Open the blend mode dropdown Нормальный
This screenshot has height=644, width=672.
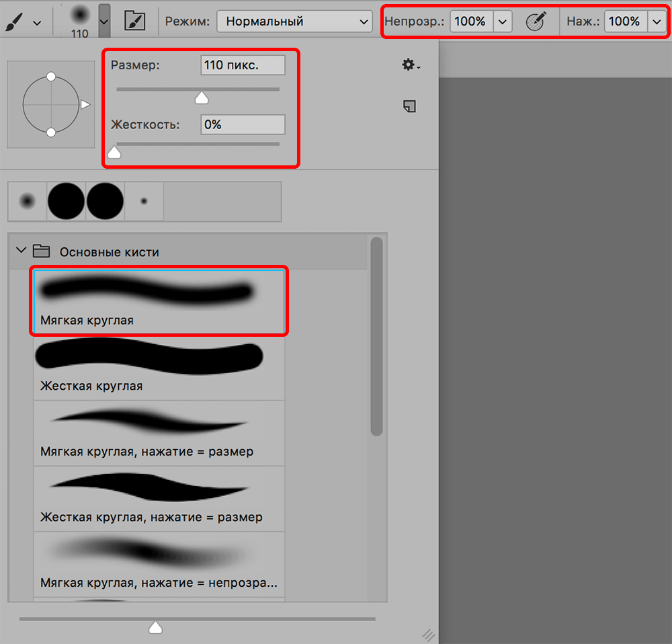click(x=294, y=22)
